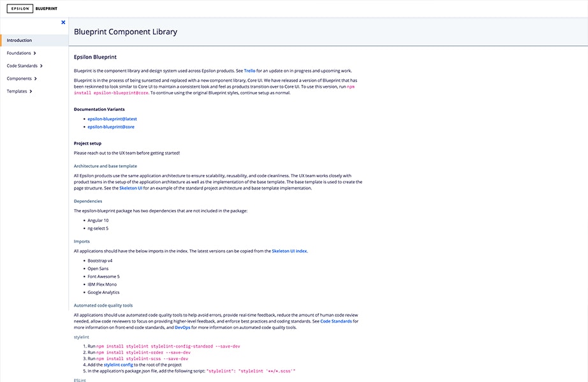Screen dimensions: 588x382
Task: Click the npm install stylelint-config-standard code
Action: pos(168,346)
